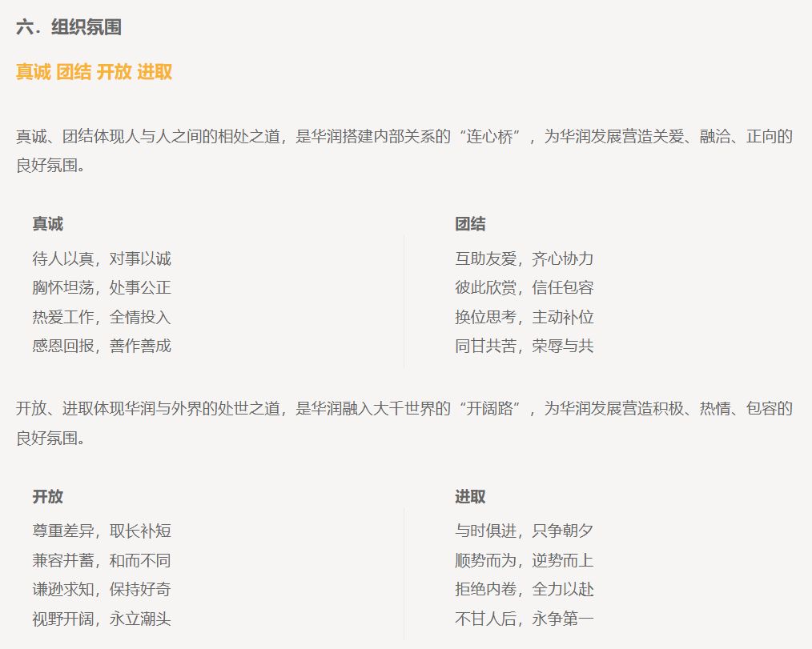
Task: Click the bold column title '团结'
Action: click(470, 223)
